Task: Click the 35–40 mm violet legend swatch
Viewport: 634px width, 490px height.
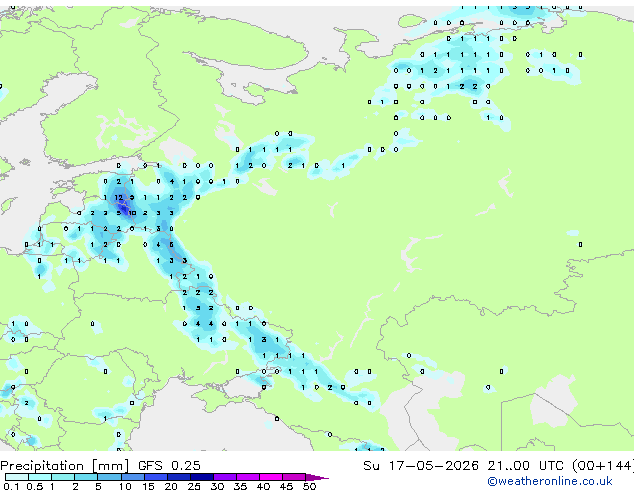Action: tap(247, 477)
